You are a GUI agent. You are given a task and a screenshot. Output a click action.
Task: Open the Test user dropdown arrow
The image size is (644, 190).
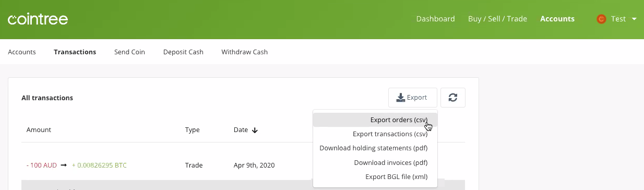(634, 19)
